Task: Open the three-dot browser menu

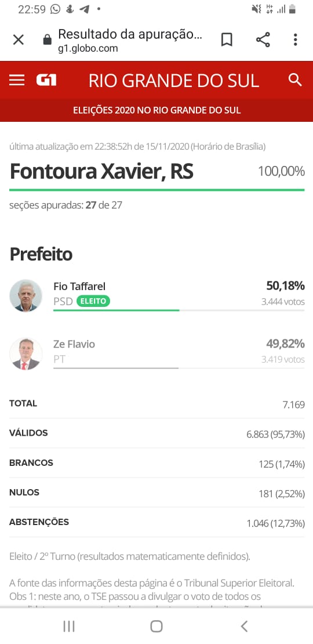Action: (x=295, y=40)
